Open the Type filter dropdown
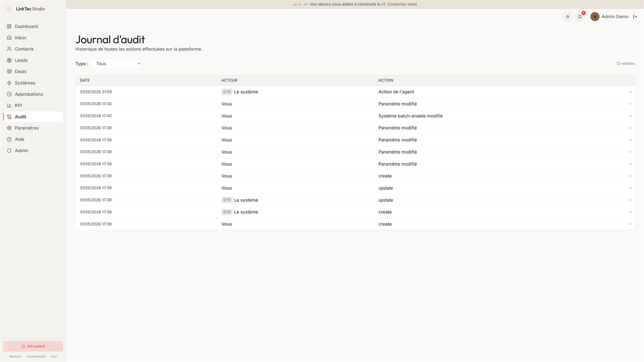The height and width of the screenshot is (362, 644). (x=116, y=64)
